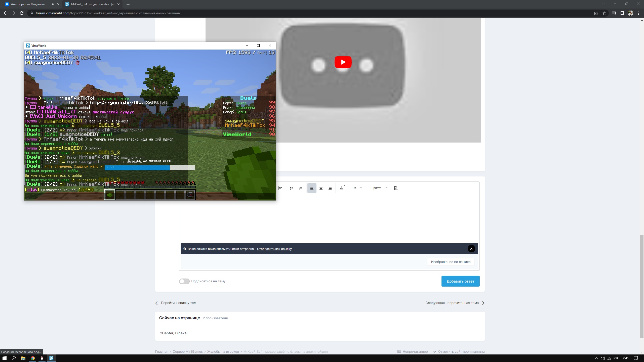
Task: Bookmark this page with the star icon
Action: (x=604, y=13)
